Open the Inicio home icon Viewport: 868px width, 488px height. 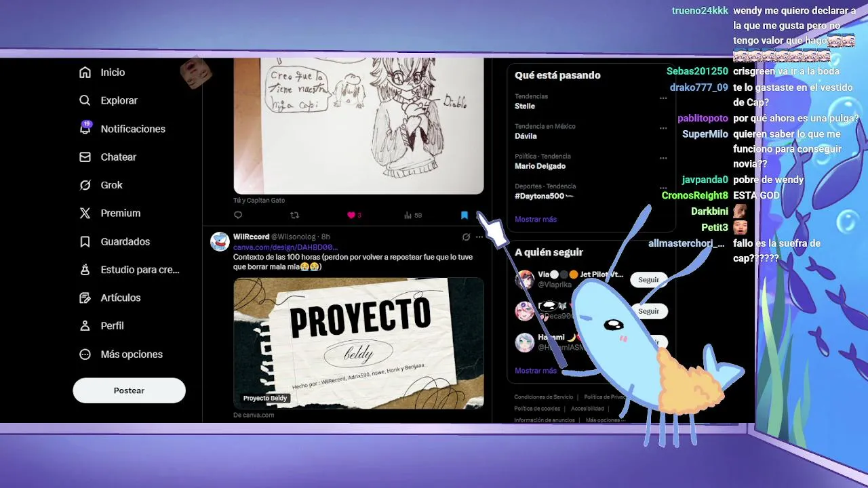tap(85, 72)
